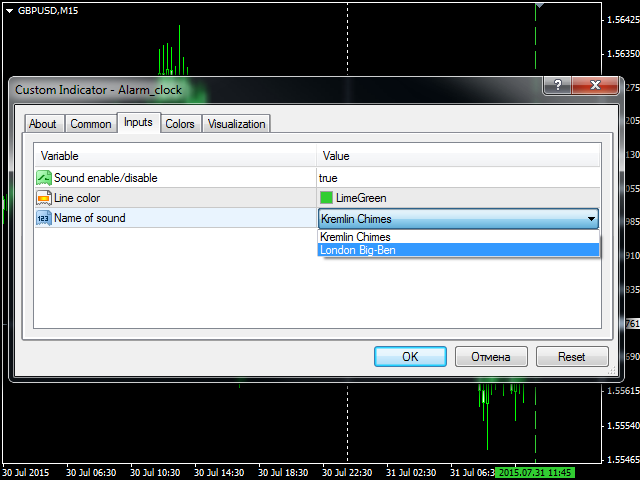Click the triangle icon beside GBPUSD,M15
The image size is (640, 480).
[x=8, y=10]
